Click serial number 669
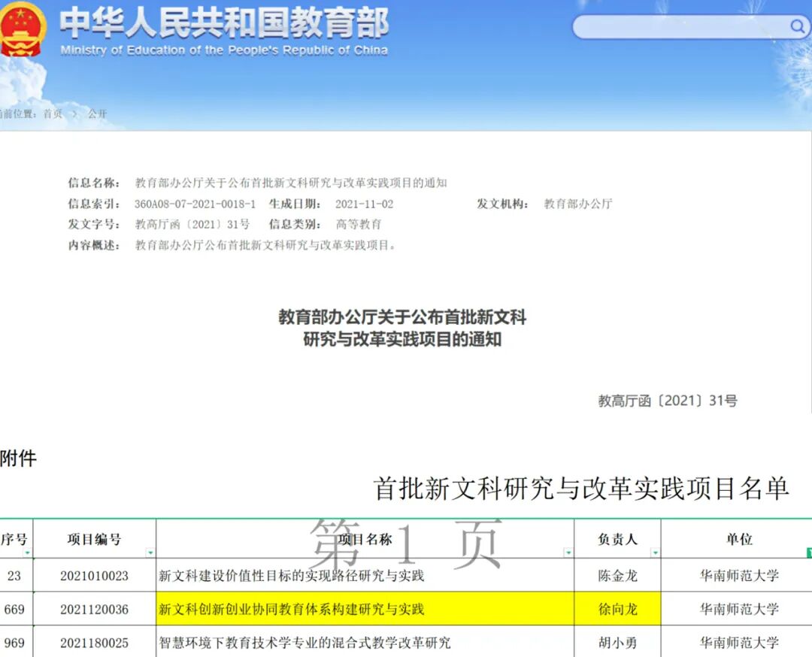812x657 pixels. [14, 610]
